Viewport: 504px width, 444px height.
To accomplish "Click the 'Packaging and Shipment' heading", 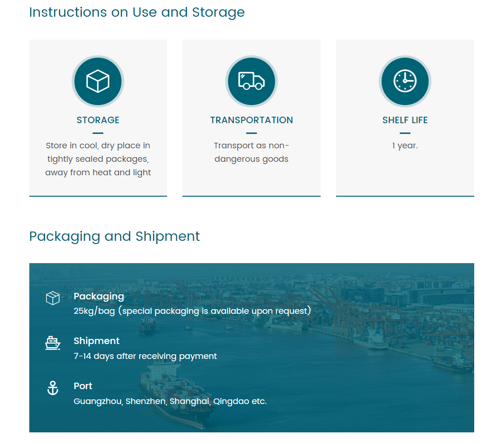I will tap(114, 236).
